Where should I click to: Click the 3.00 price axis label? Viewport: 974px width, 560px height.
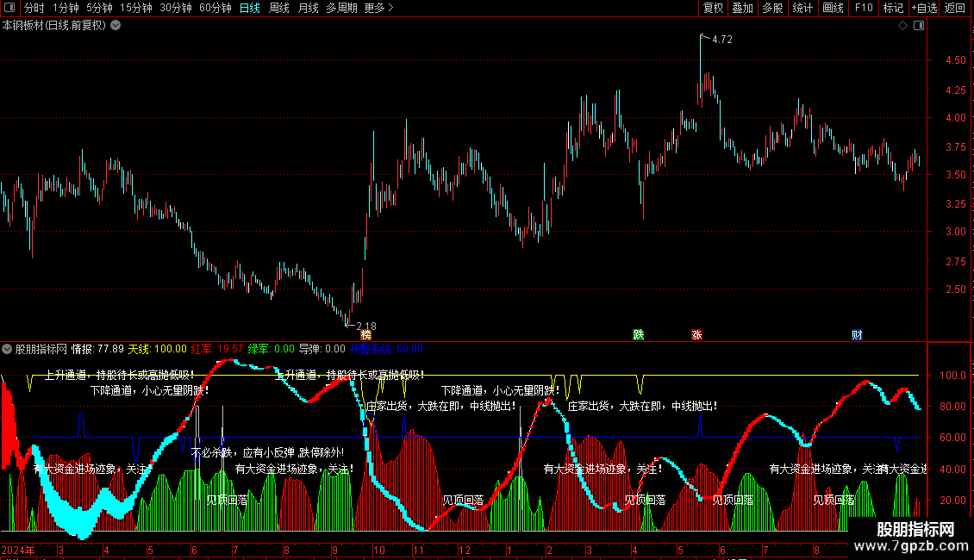tap(955, 232)
